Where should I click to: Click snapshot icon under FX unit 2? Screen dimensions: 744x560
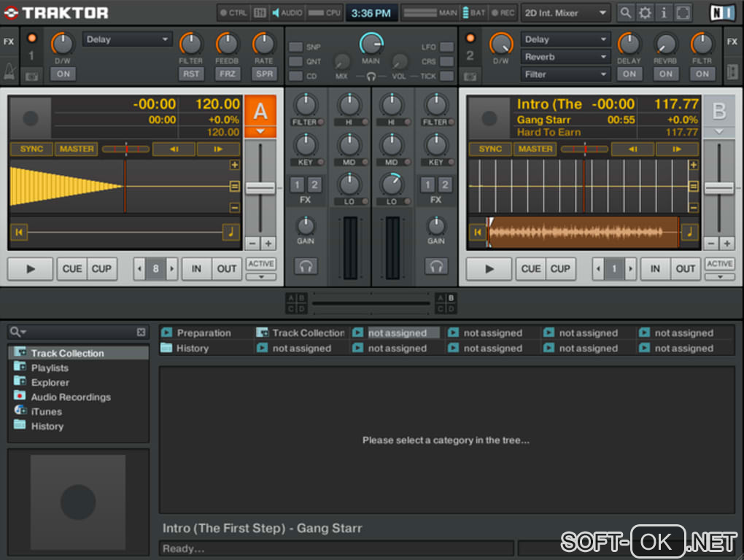coord(470,76)
